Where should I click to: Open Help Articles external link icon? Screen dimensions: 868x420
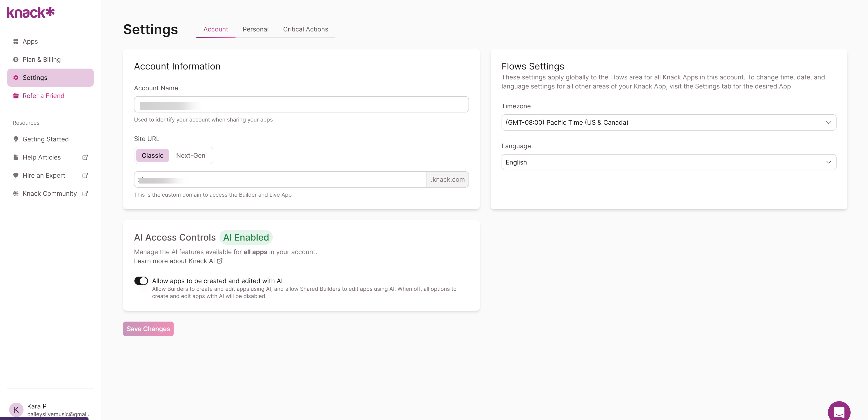(x=85, y=157)
